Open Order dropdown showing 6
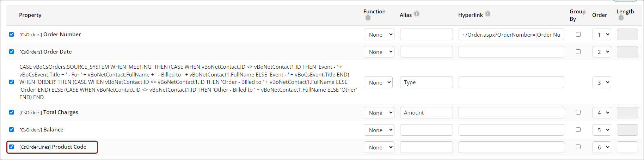Viewport: 644px width, 160px height. (x=602, y=147)
